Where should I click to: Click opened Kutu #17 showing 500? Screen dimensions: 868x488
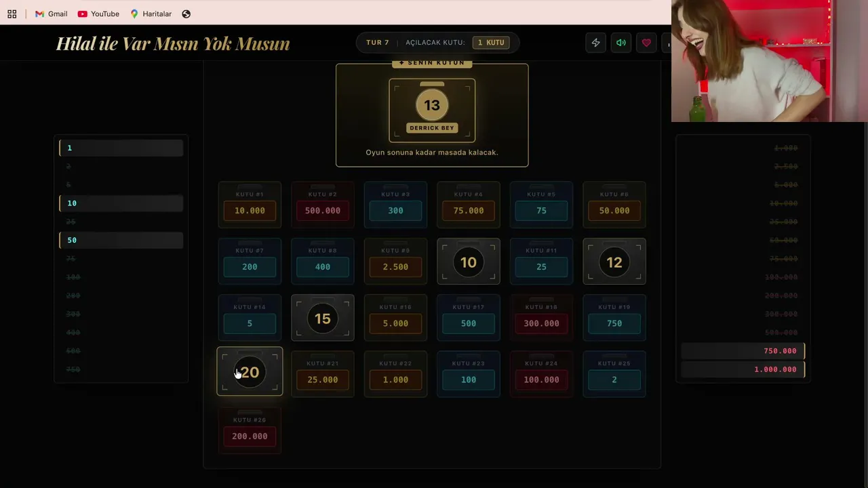click(x=469, y=318)
